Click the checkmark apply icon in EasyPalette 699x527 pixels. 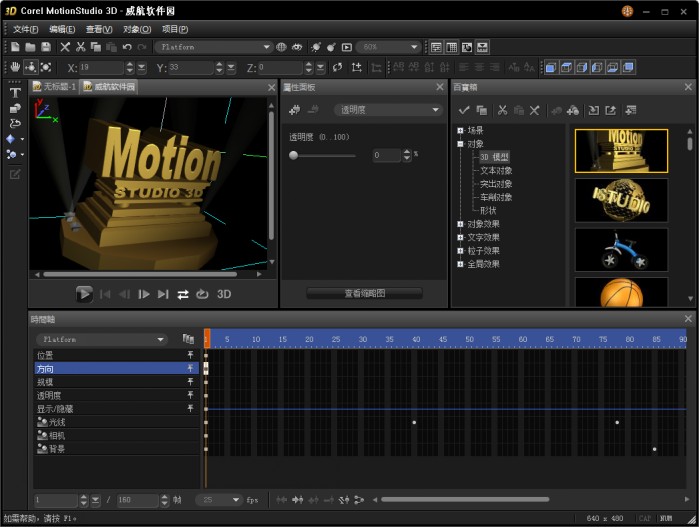[x=464, y=110]
